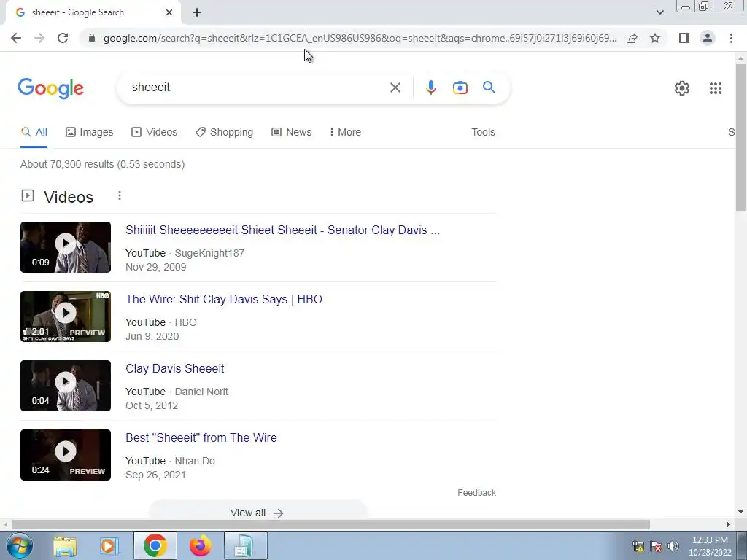Open the Action Center flag tray icon
The image size is (747, 560).
[x=656, y=546]
